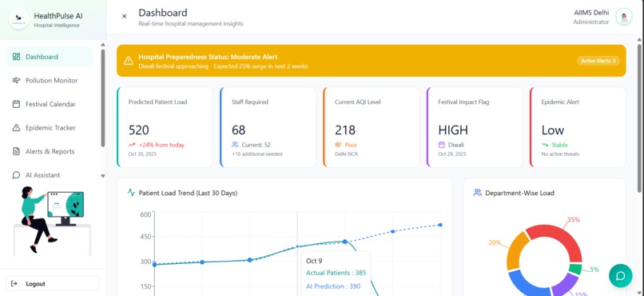Click the logout arrow icon

[14, 283]
